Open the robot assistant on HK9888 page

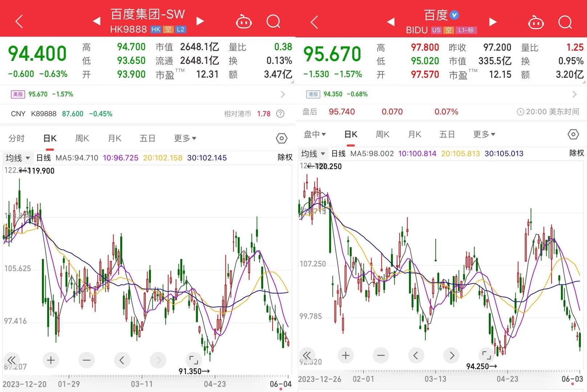click(x=244, y=22)
